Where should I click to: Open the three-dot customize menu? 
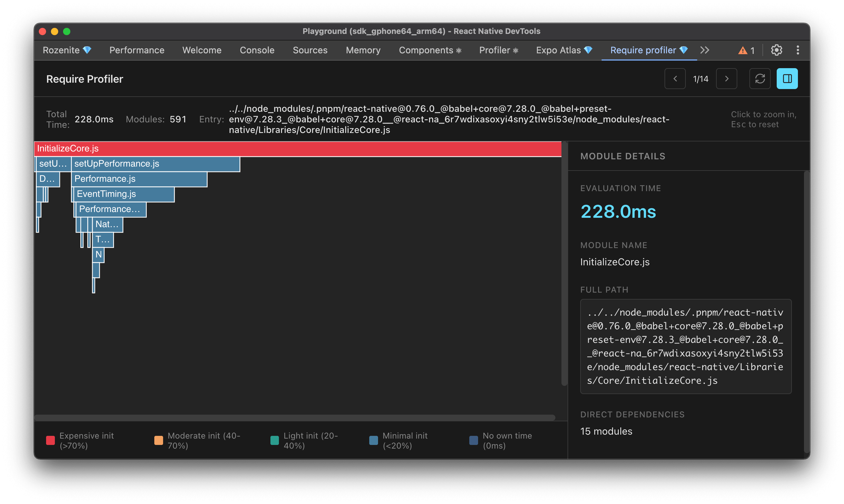click(798, 50)
